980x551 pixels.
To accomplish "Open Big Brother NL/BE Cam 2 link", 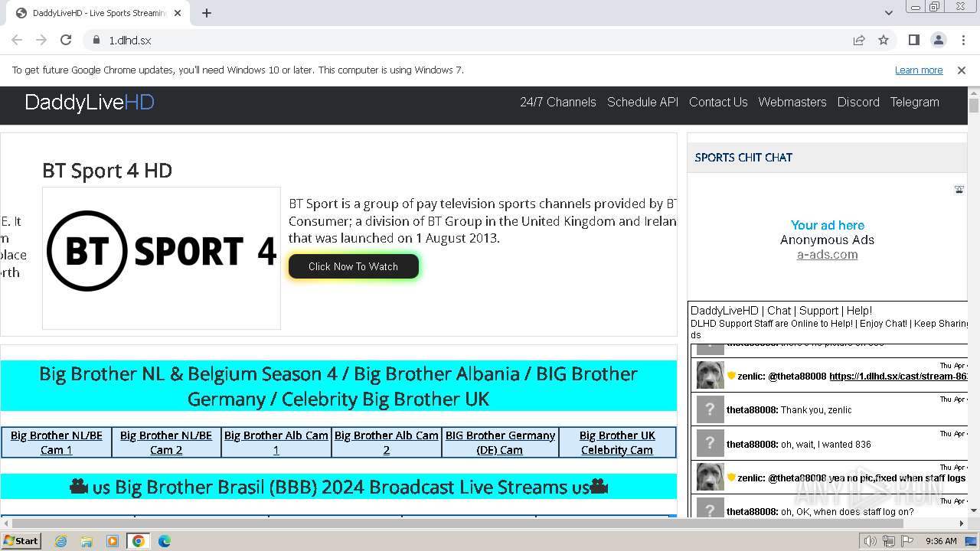I will 166,442.
